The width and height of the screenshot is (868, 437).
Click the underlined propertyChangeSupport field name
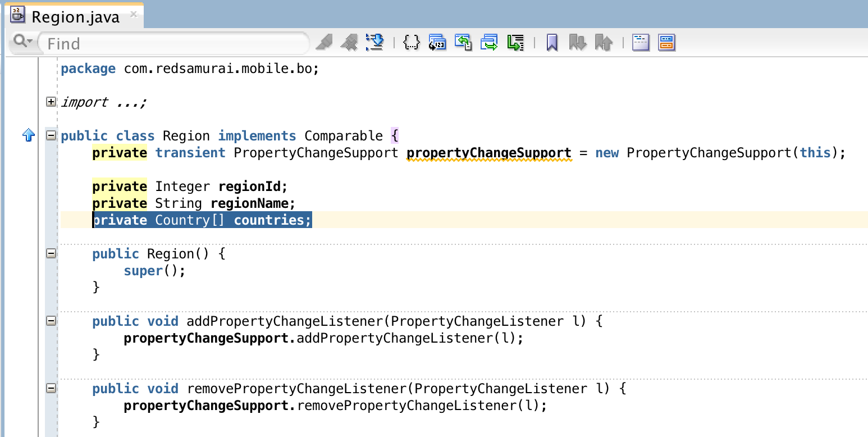(x=489, y=153)
